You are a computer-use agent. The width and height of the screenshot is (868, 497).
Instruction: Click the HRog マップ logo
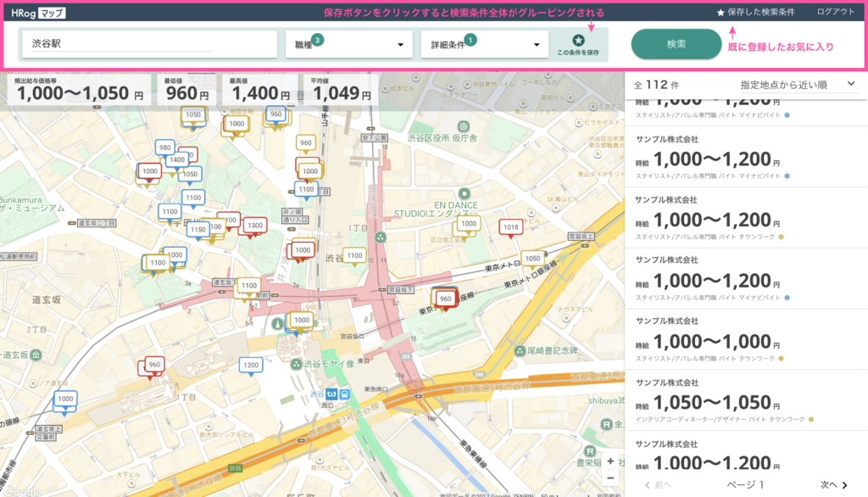38,12
